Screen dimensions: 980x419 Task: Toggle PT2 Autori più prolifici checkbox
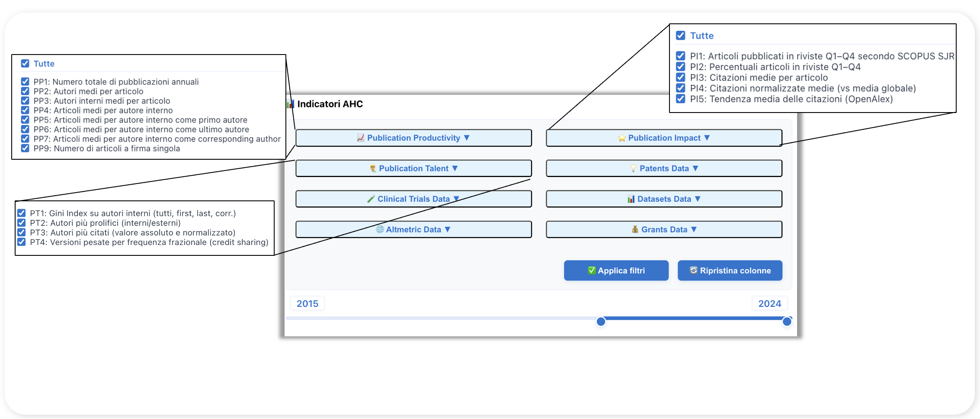(22, 223)
